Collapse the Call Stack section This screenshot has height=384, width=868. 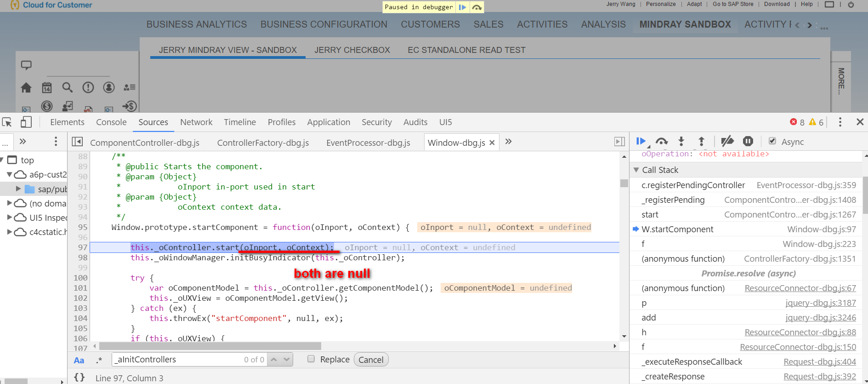636,170
